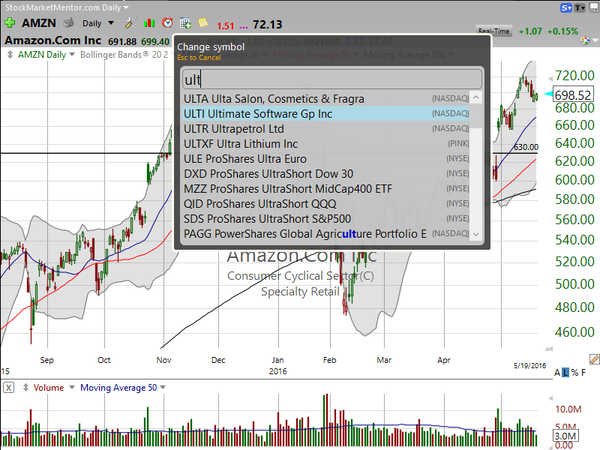Click the green plus add-chart icon
600x450 pixels.
(x=9, y=23)
